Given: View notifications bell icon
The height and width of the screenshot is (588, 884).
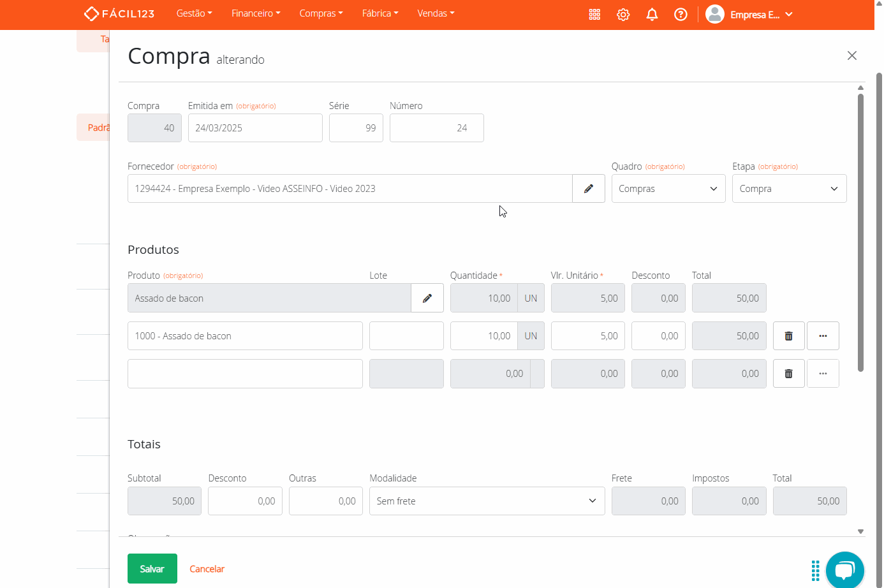Looking at the screenshot, I should pyautogui.click(x=652, y=14).
